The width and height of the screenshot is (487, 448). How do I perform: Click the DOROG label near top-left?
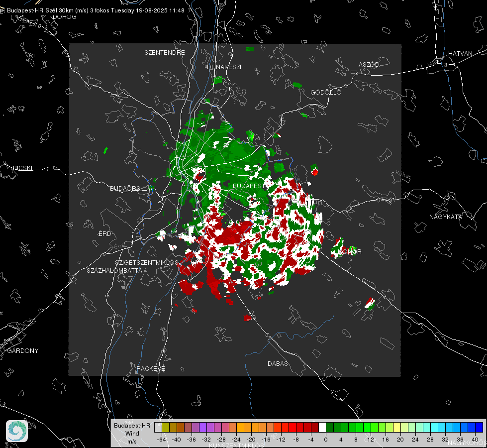[x=65, y=17]
